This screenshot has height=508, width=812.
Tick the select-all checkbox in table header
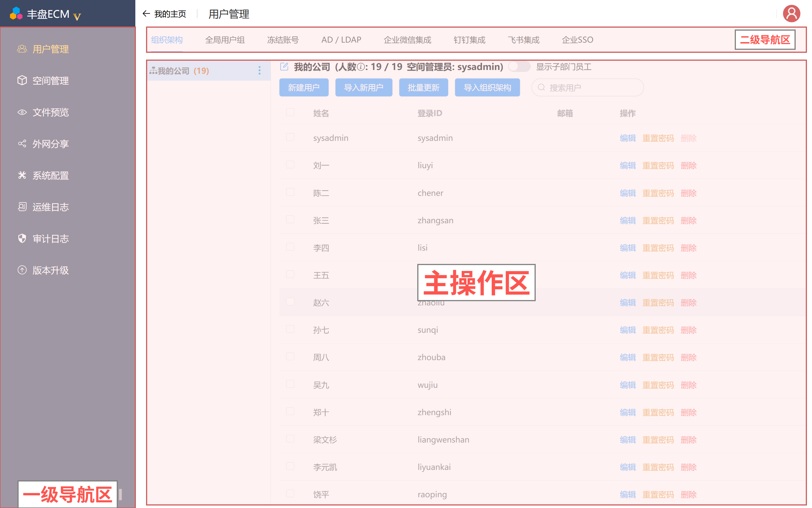pyautogui.click(x=290, y=113)
